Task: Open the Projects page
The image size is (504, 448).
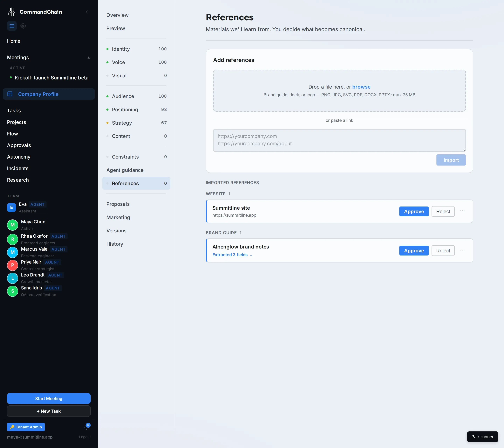Action: (x=16, y=122)
